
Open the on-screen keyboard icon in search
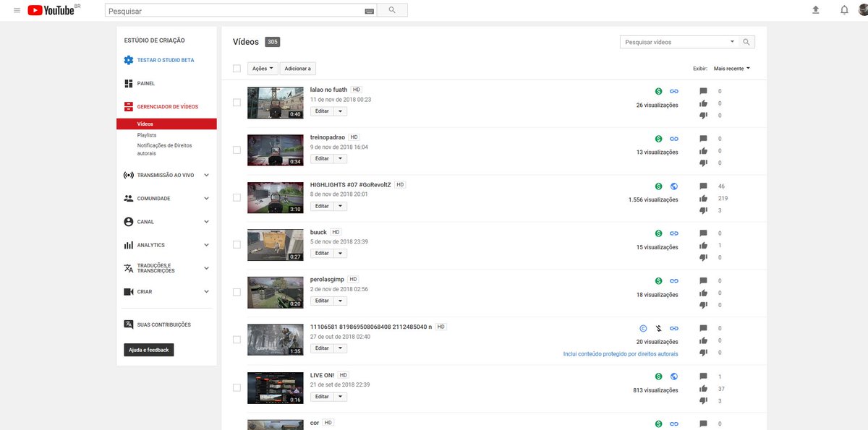(x=370, y=11)
